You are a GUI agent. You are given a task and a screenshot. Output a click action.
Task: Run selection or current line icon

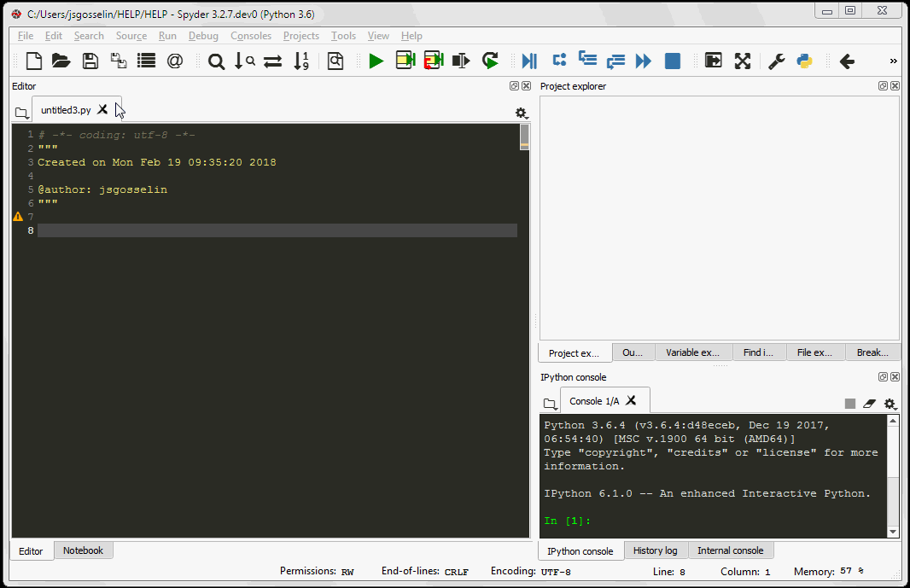pos(461,61)
